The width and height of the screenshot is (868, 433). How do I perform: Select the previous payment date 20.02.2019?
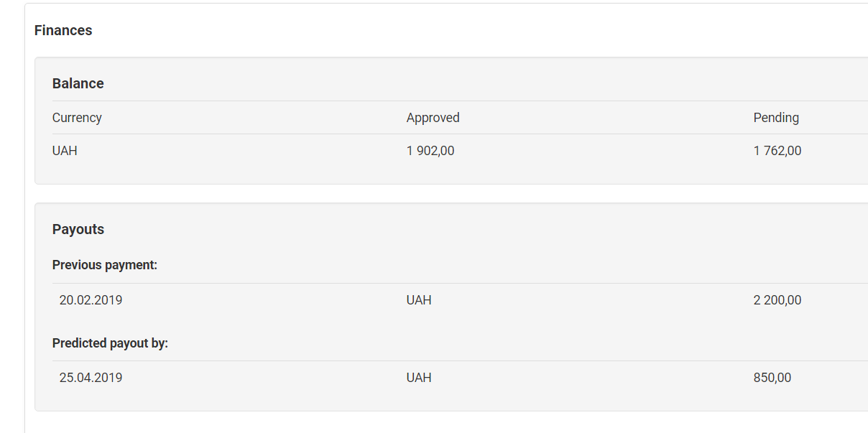pyautogui.click(x=91, y=300)
